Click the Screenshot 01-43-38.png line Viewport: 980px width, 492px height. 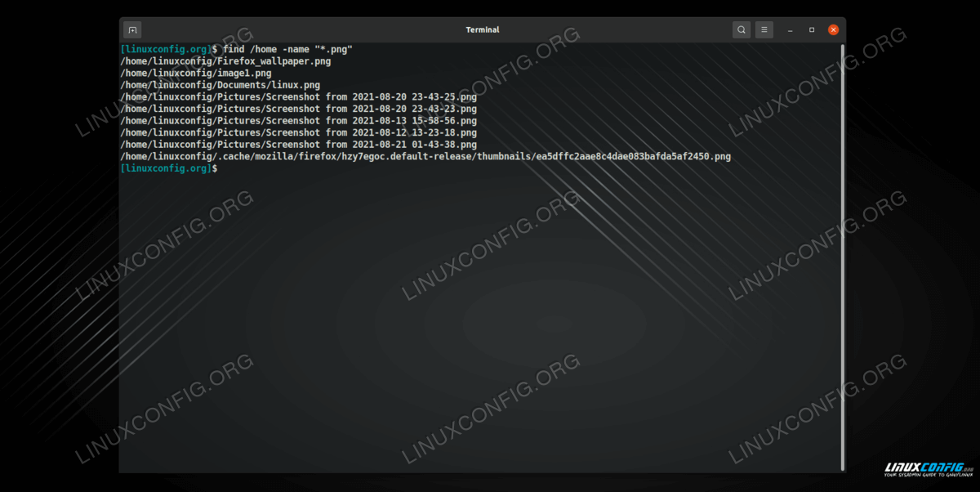[x=298, y=145]
